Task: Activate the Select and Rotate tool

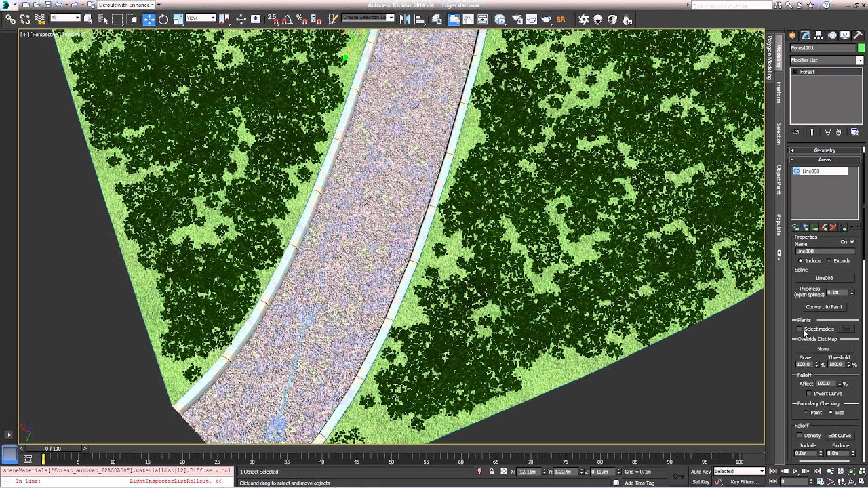Action: tap(163, 20)
